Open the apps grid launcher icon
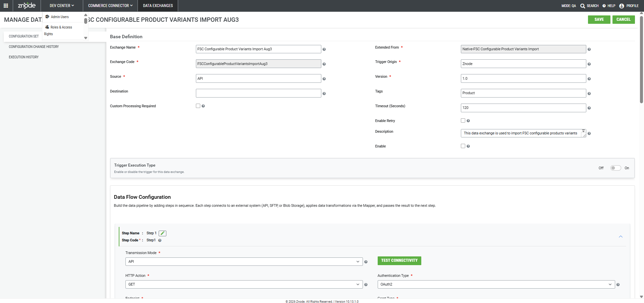The width and height of the screenshot is (644, 303). pyautogui.click(x=6, y=6)
